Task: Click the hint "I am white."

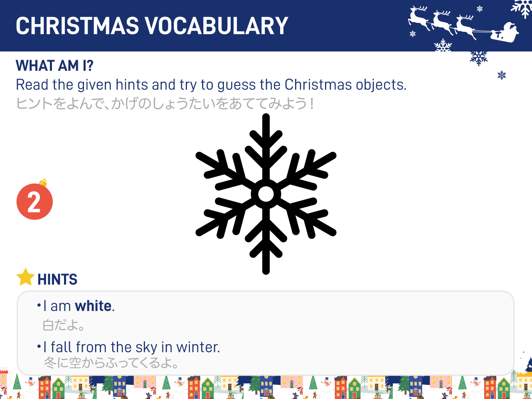Action: pyautogui.click(x=76, y=306)
